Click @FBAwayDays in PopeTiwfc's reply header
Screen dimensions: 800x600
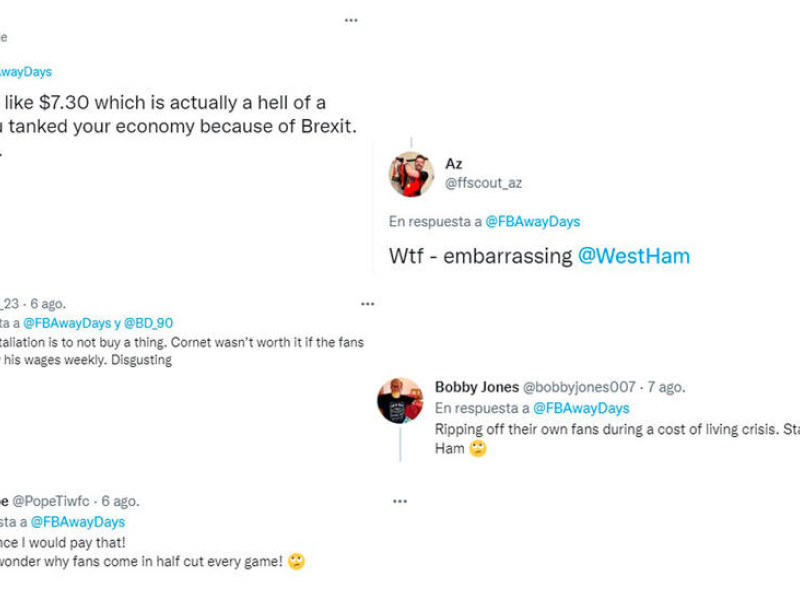point(78,522)
